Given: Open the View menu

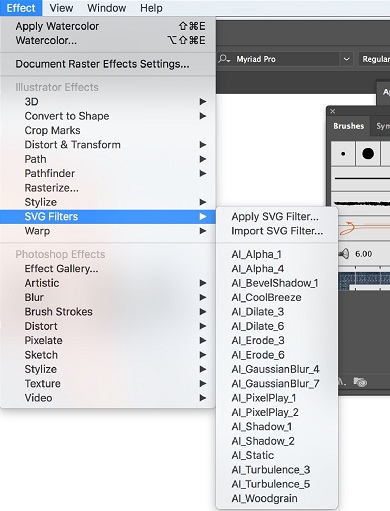Looking at the screenshot, I should point(61,8).
